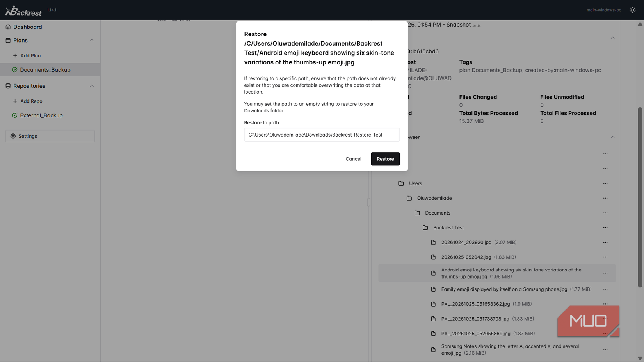Open more options for Samsung Notes file

605,350
